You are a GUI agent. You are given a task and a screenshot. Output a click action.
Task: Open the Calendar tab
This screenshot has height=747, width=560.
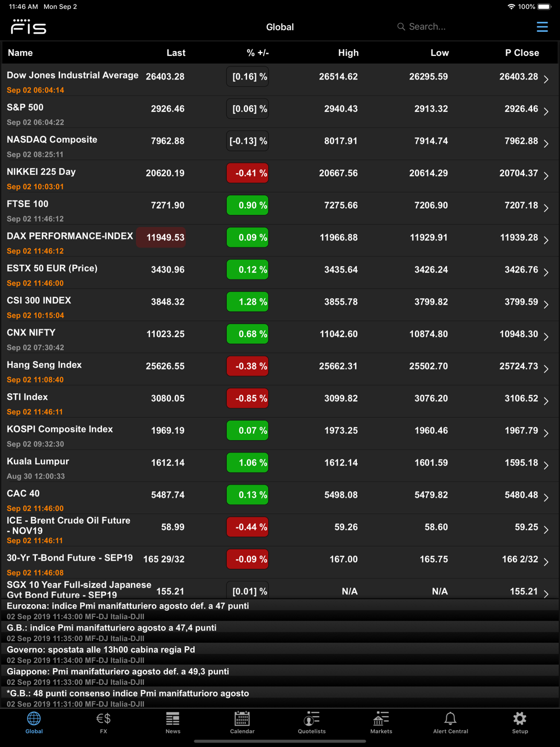pos(242,723)
